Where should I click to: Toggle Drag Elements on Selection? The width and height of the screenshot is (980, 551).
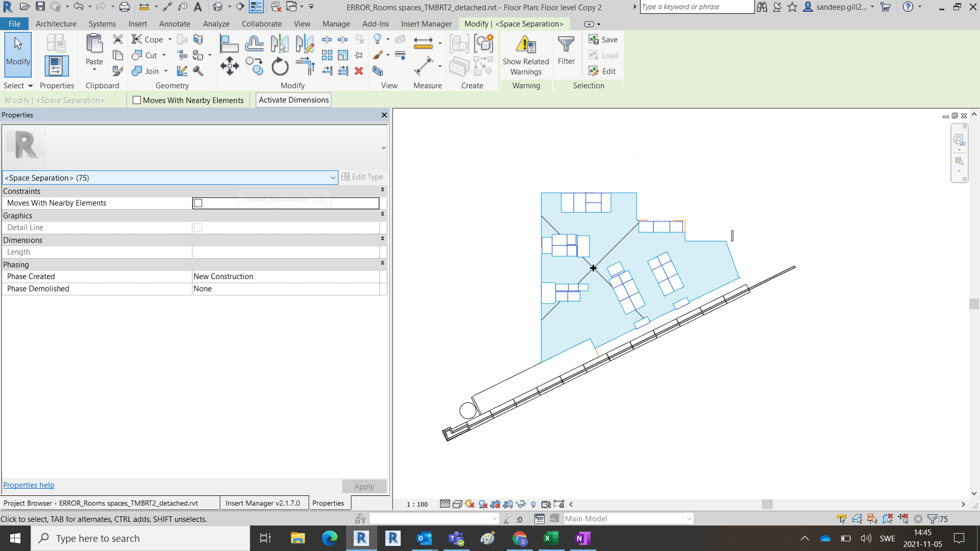[903, 519]
